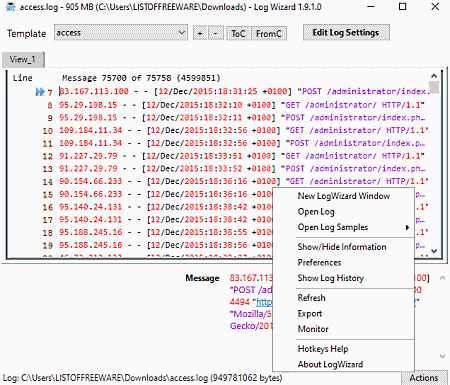Minimize the Log Wizard window
Image resolution: width=450 pixels, height=385 pixels.
[371, 7]
